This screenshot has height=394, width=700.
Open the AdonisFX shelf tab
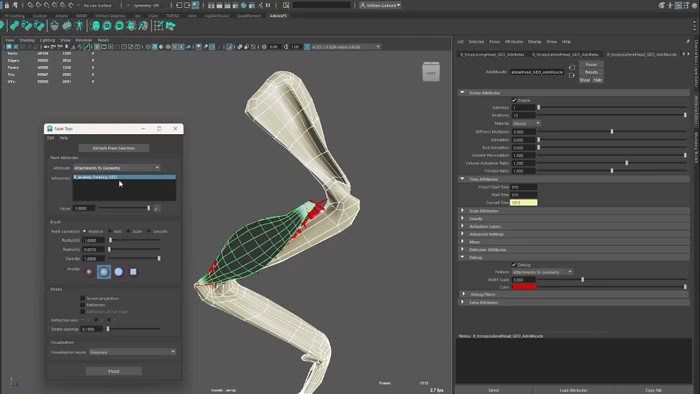click(278, 16)
